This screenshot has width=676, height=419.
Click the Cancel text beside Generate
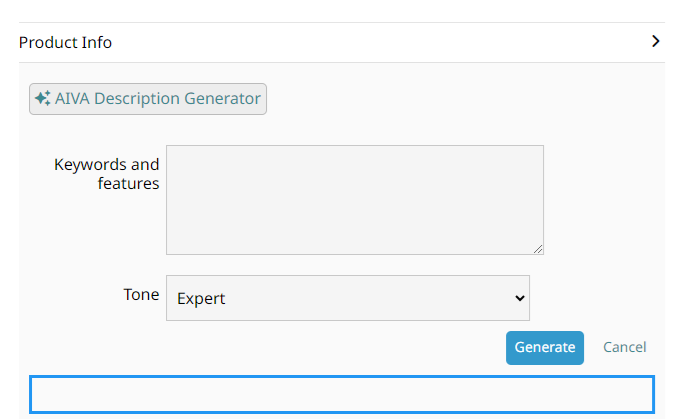click(624, 347)
